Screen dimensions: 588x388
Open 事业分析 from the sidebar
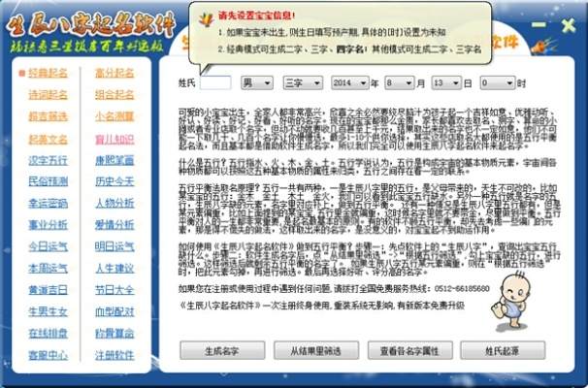point(48,224)
